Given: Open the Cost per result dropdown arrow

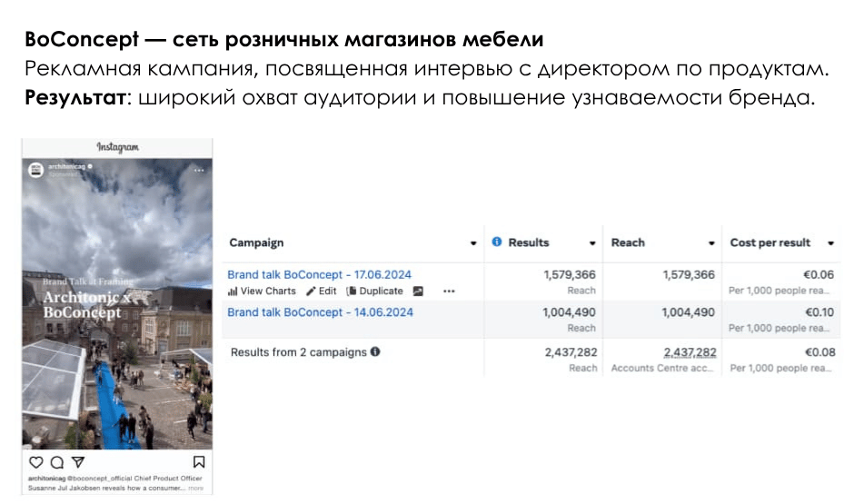Looking at the screenshot, I should [830, 243].
